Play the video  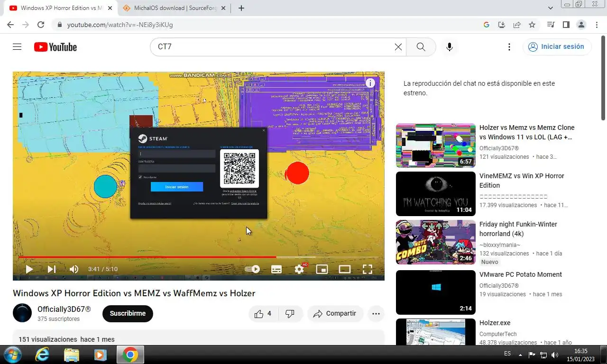(x=29, y=269)
